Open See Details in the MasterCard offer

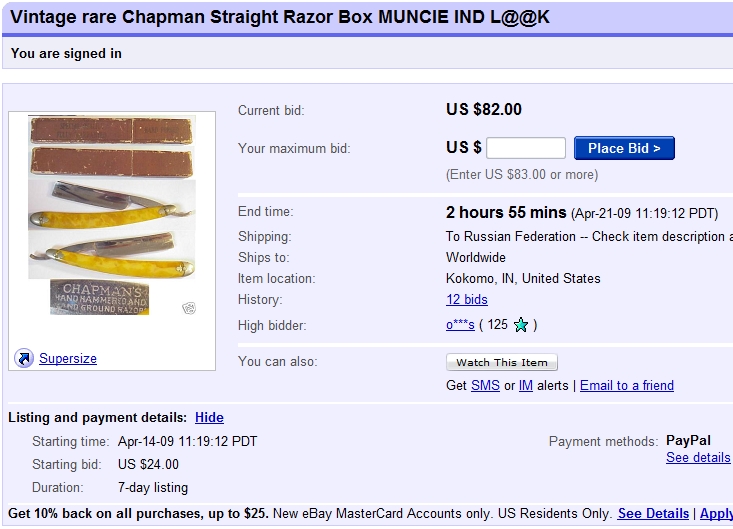click(653, 513)
